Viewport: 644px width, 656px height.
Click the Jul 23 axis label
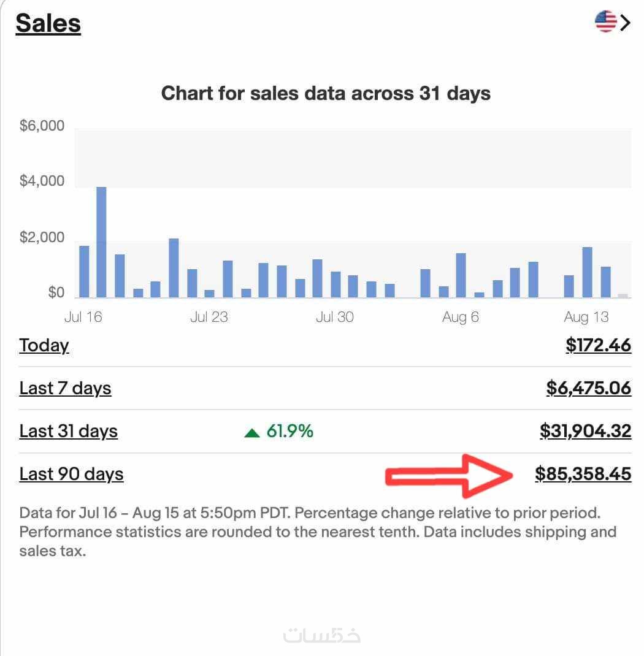[209, 317]
